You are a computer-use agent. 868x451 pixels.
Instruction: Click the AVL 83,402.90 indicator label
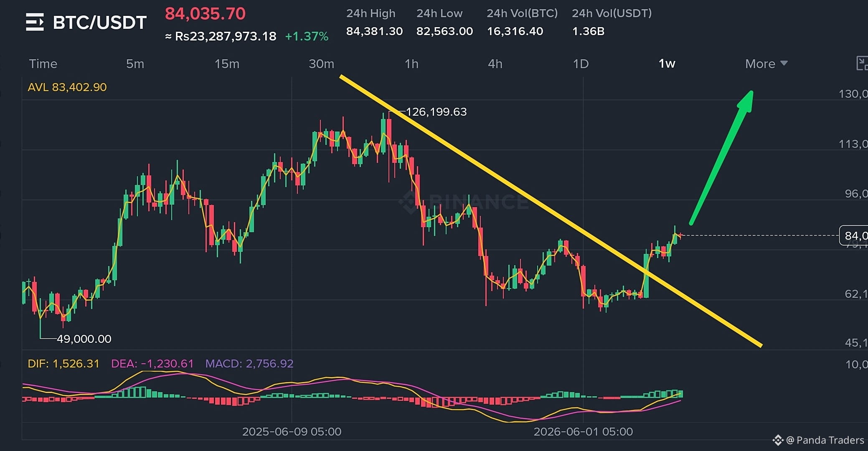pyautogui.click(x=67, y=87)
